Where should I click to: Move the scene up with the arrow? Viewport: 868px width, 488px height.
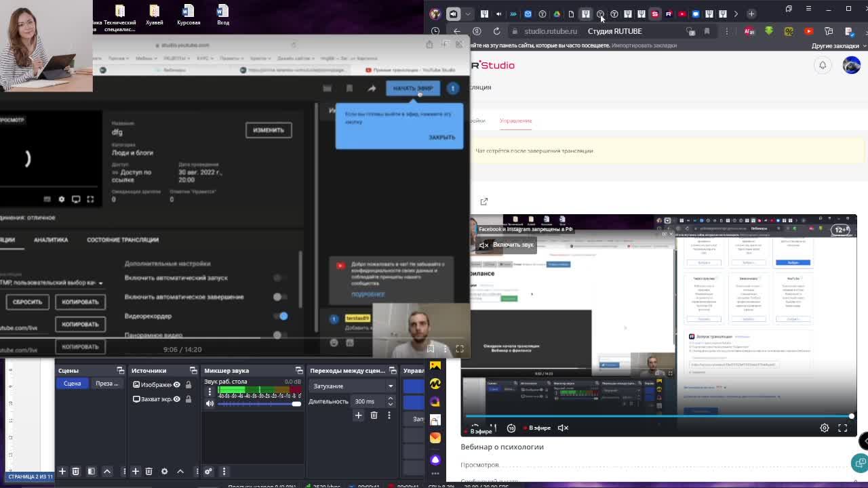[x=107, y=471]
